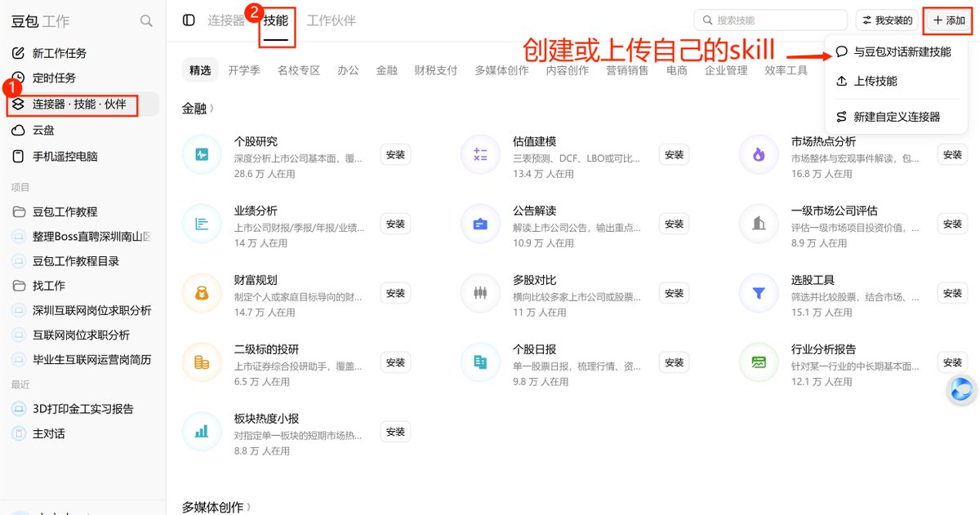Image resolution: width=980 pixels, height=515 pixels.
Task: Open the 3D打印金工实习报告 recent item
Action: (82, 409)
